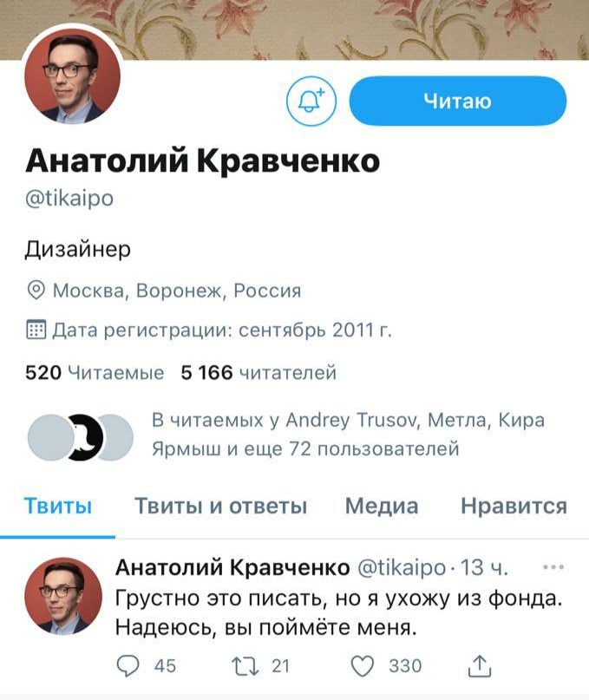This screenshot has width=589, height=700.
Task: Toggle the Читаю following button
Action: point(458,101)
